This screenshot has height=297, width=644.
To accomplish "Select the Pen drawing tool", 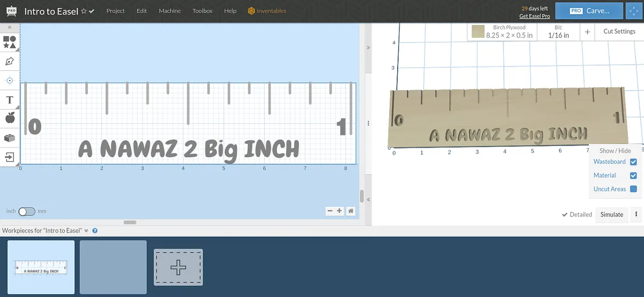I will click(x=10, y=61).
